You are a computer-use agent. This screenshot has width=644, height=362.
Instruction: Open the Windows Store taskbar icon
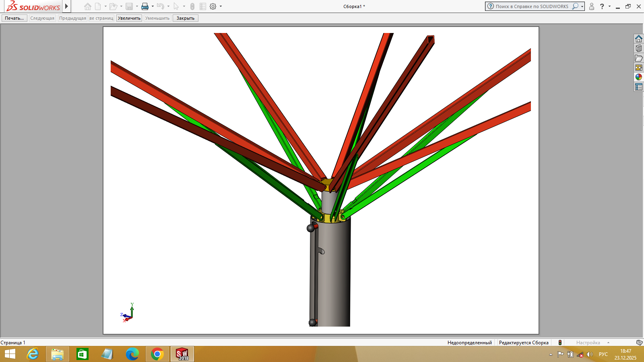coord(83,354)
